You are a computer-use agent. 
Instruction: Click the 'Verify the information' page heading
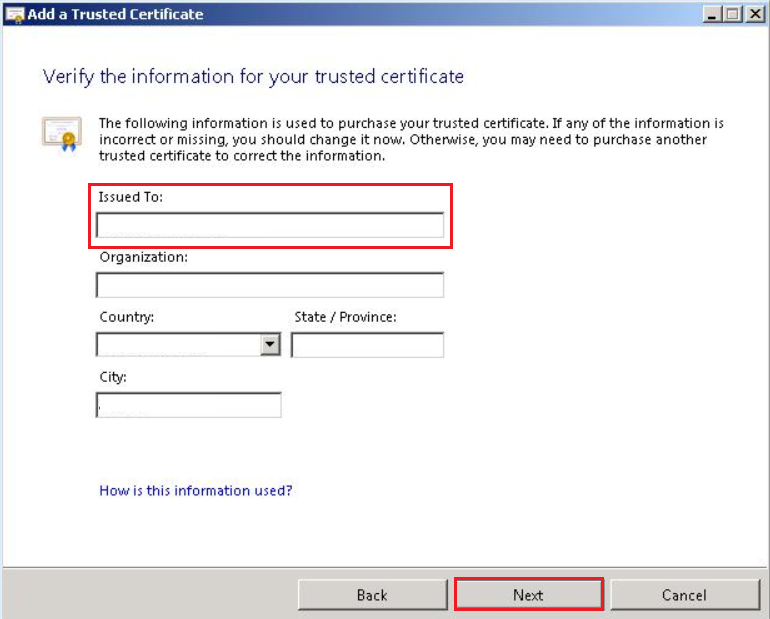click(x=253, y=76)
